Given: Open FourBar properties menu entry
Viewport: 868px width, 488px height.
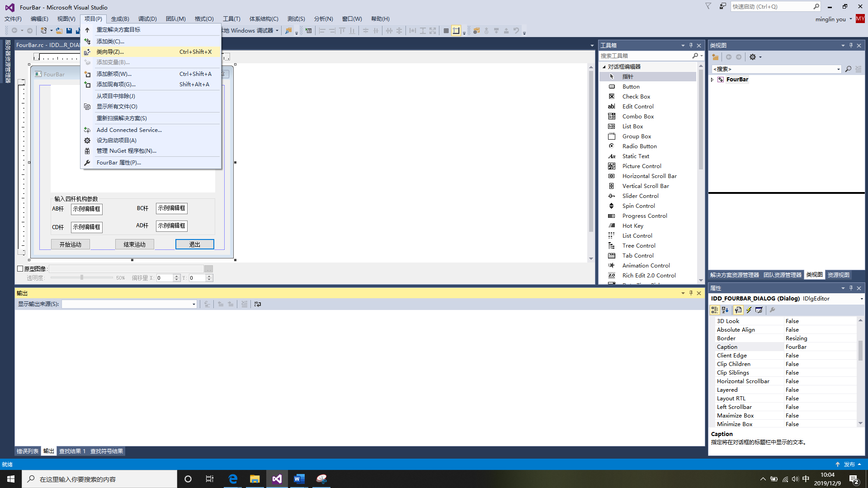Looking at the screenshot, I should tap(151, 163).
